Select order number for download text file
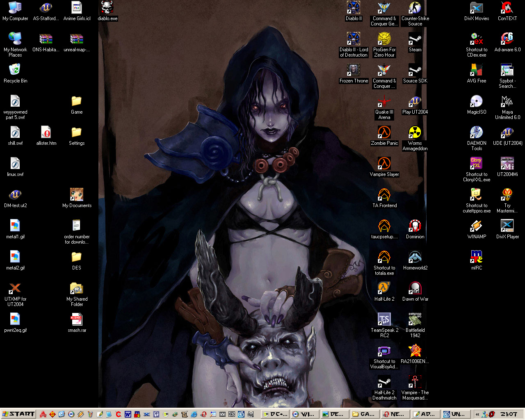525x420 pixels. coord(77,232)
